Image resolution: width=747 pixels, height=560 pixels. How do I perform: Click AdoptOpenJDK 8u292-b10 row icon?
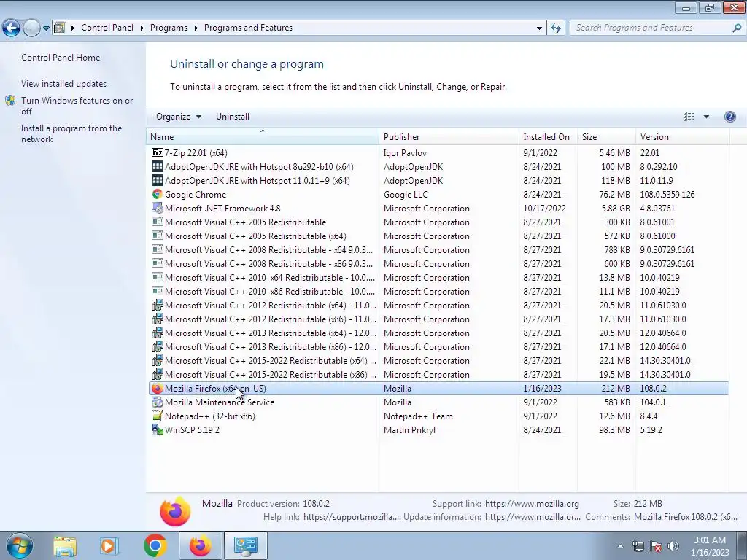(x=158, y=167)
